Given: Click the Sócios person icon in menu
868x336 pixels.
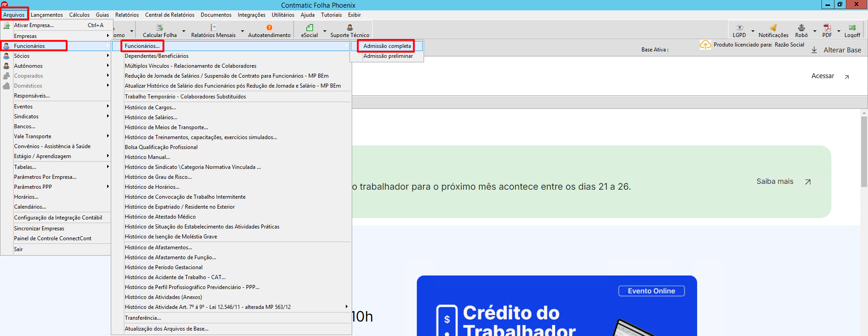Looking at the screenshot, I should point(6,56).
